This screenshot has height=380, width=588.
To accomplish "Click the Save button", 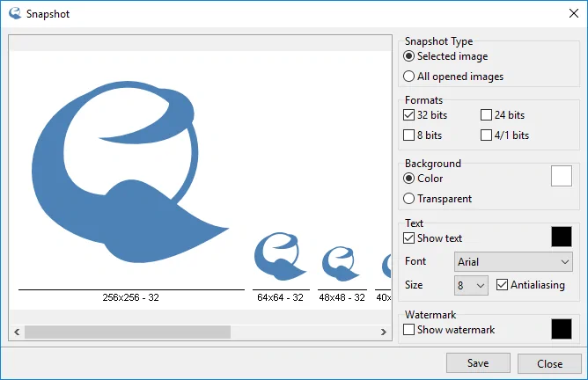I will [x=478, y=363].
